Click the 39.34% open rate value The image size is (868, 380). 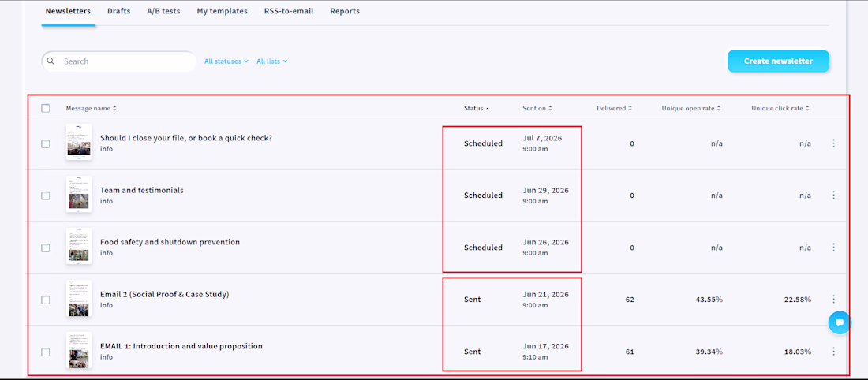[x=709, y=352]
